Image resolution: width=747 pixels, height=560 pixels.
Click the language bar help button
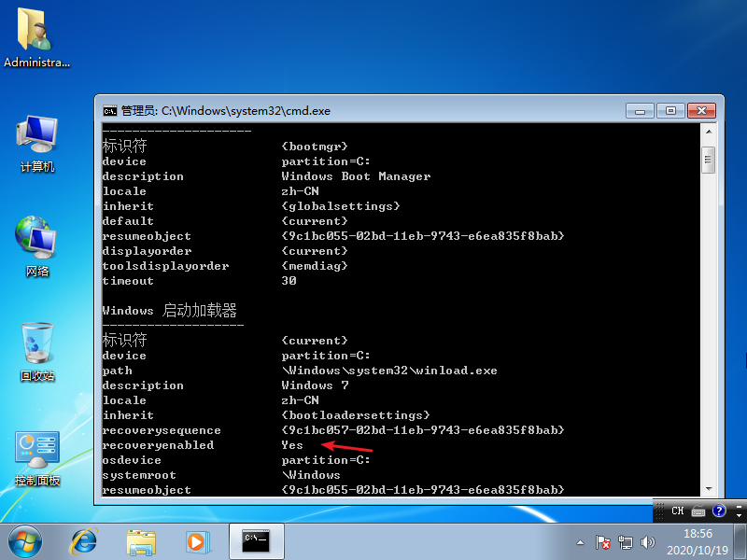click(x=719, y=511)
